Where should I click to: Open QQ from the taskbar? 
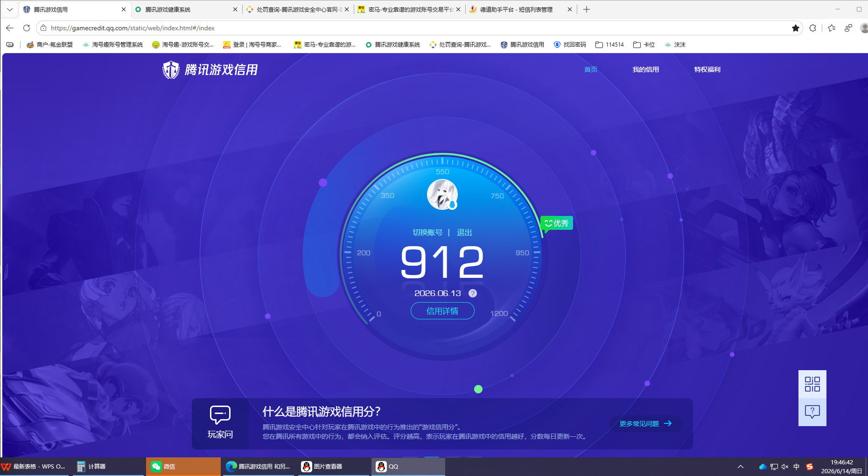pyautogui.click(x=408, y=467)
